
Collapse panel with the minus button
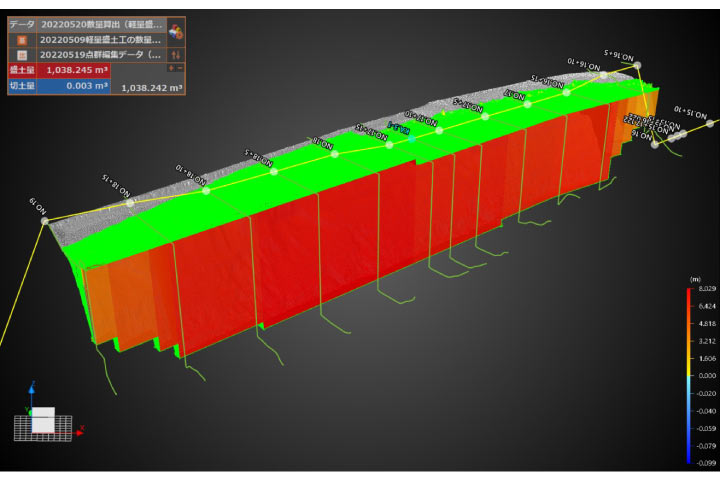(180, 69)
